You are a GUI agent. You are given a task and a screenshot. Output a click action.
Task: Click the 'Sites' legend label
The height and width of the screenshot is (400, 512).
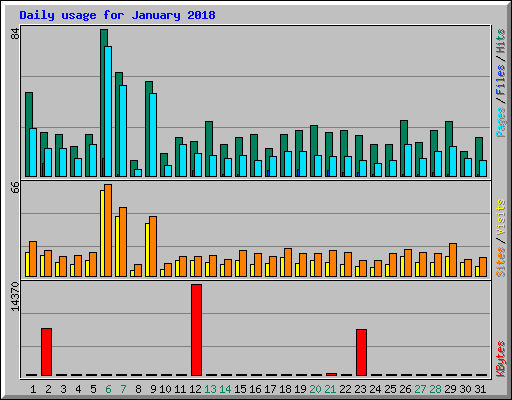point(500,262)
